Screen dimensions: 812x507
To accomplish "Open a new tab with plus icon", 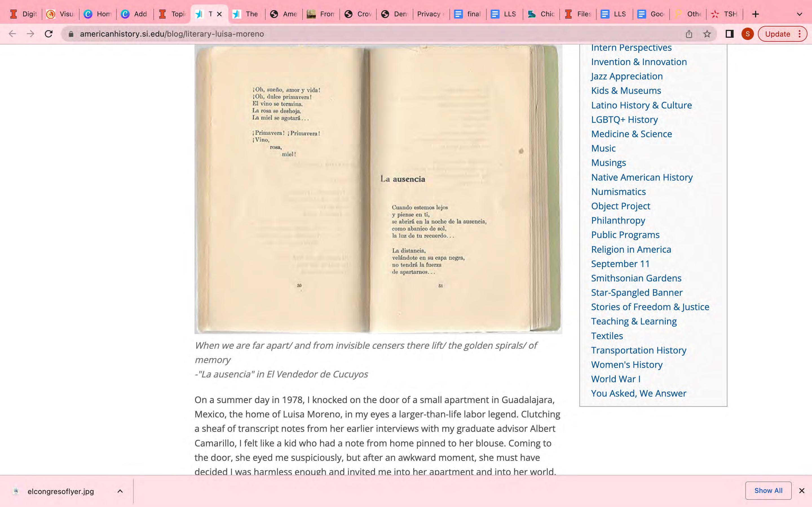I will coord(755,14).
